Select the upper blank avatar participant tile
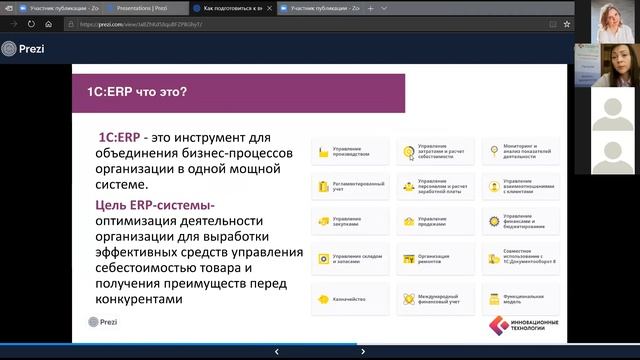This screenshot has width=640, height=360. tap(613, 109)
